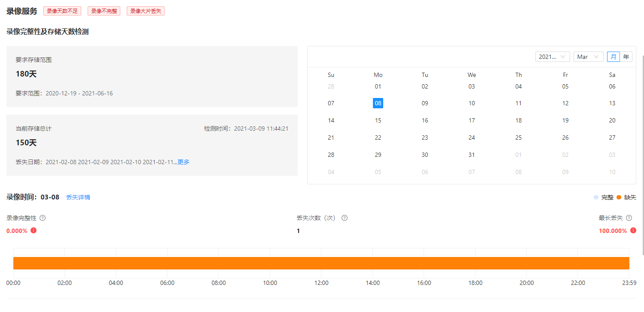Select the highlighted date 08 in calendar
The height and width of the screenshot is (312, 644).
click(378, 103)
